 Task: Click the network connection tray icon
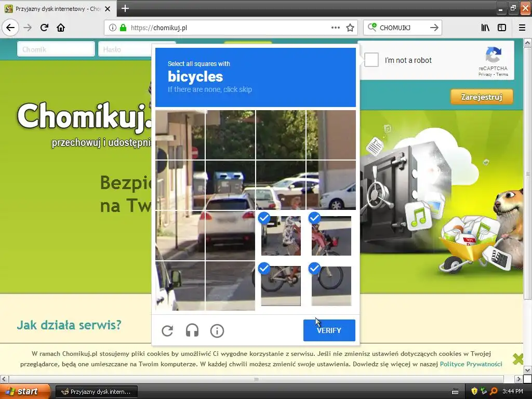click(x=484, y=391)
